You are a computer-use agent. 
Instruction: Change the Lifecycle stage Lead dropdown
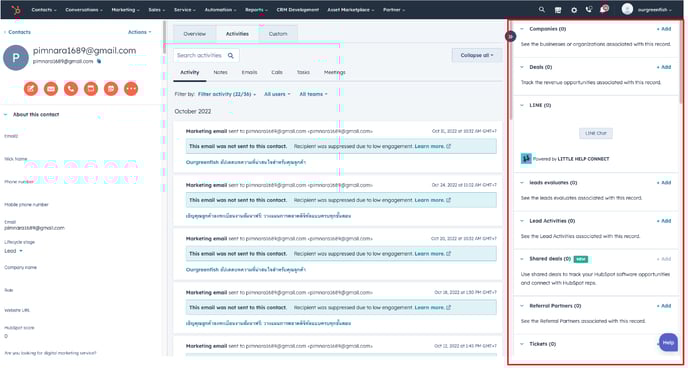13,251
